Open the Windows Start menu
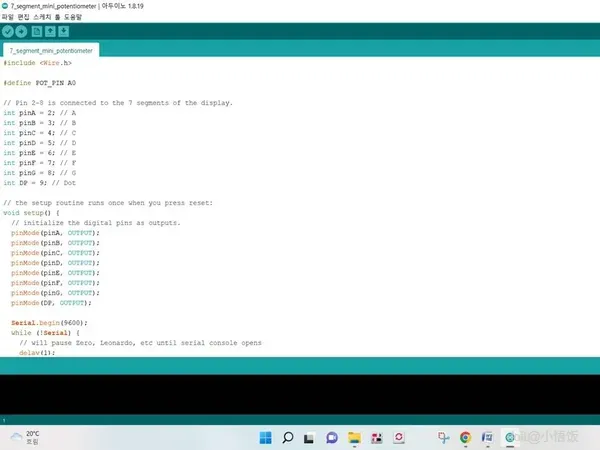 point(266,437)
